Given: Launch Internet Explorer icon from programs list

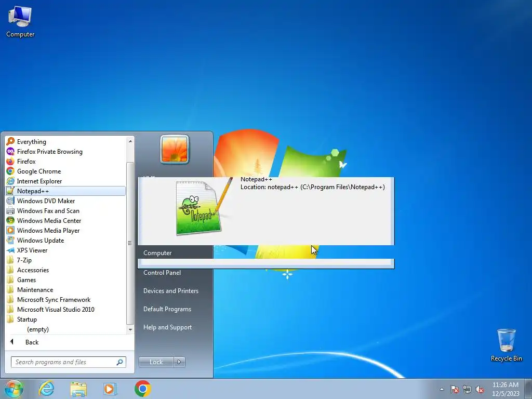Looking at the screenshot, I should click(10, 181).
